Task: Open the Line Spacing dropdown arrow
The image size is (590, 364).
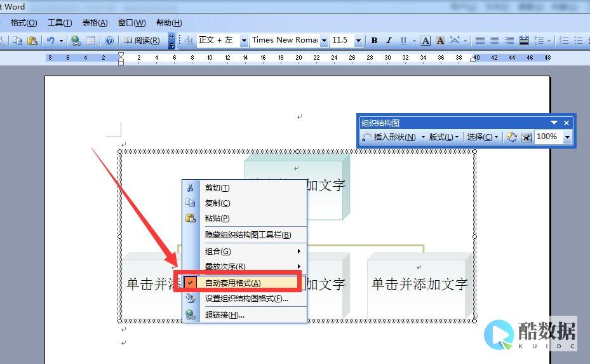Action: point(549,41)
